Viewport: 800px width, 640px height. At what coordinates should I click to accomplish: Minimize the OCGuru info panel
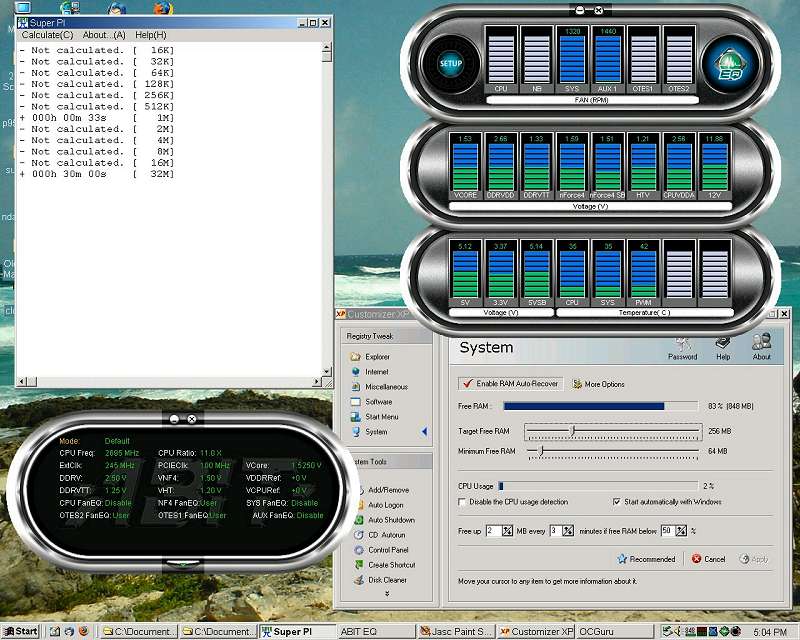pos(174,419)
